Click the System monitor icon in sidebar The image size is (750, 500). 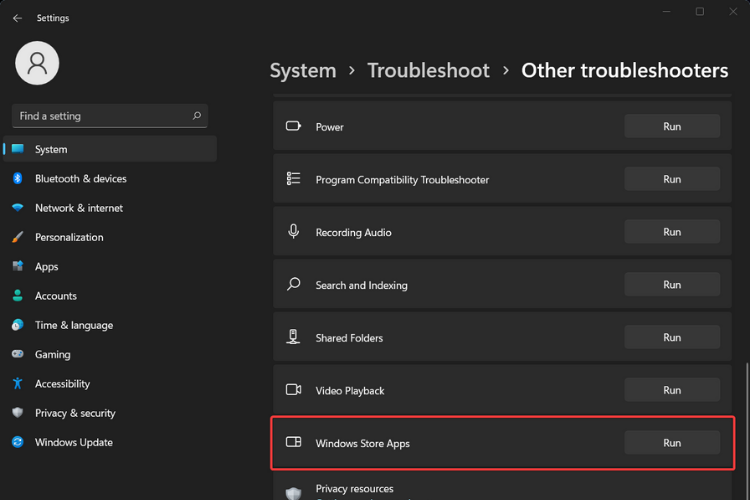18,149
